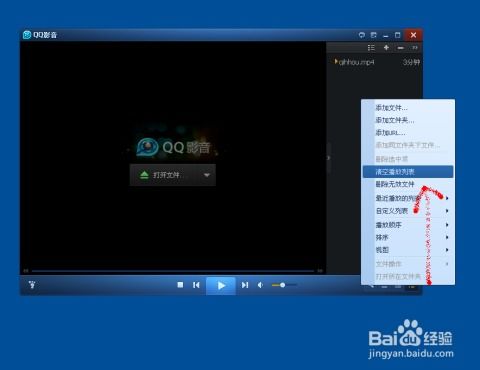Open the skin/feedback icon in the title bar

click(x=362, y=35)
